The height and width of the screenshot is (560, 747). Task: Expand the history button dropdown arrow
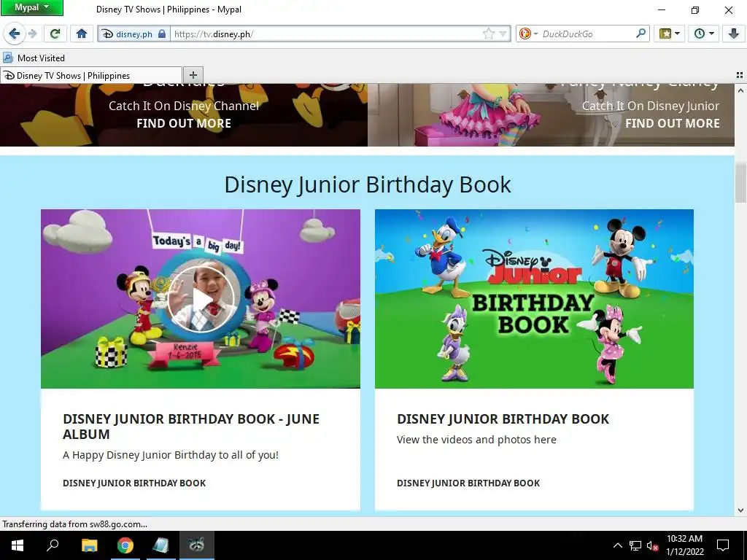(712, 34)
